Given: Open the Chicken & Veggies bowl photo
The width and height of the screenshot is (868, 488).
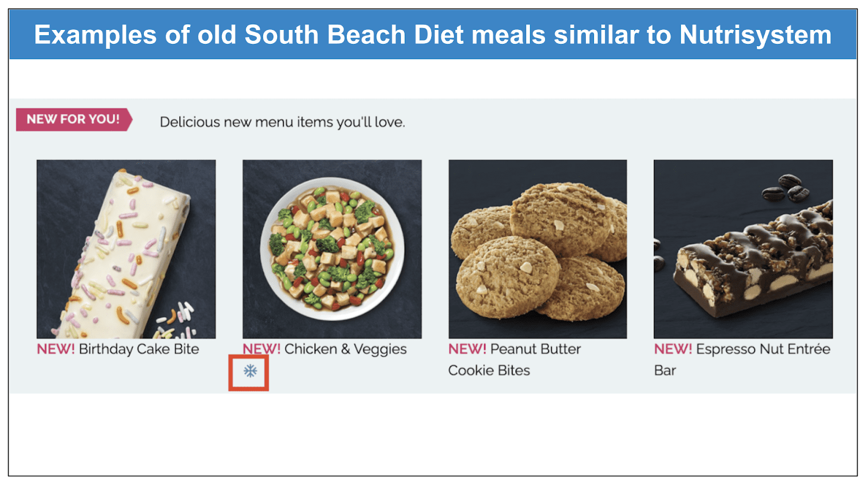Looking at the screenshot, I should click(332, 249).
